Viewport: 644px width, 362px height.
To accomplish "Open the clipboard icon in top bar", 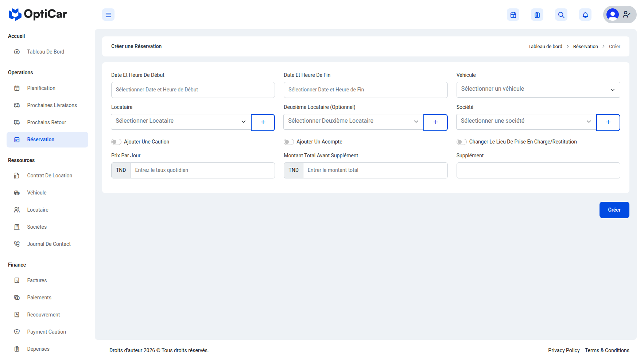I will tap(537, 15).
